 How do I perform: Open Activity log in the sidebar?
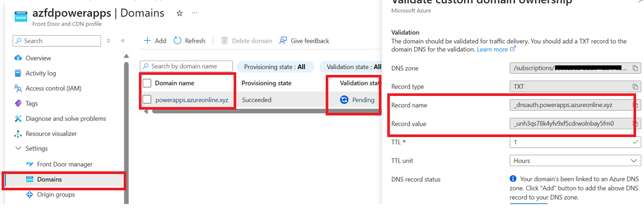click(41, 73)
